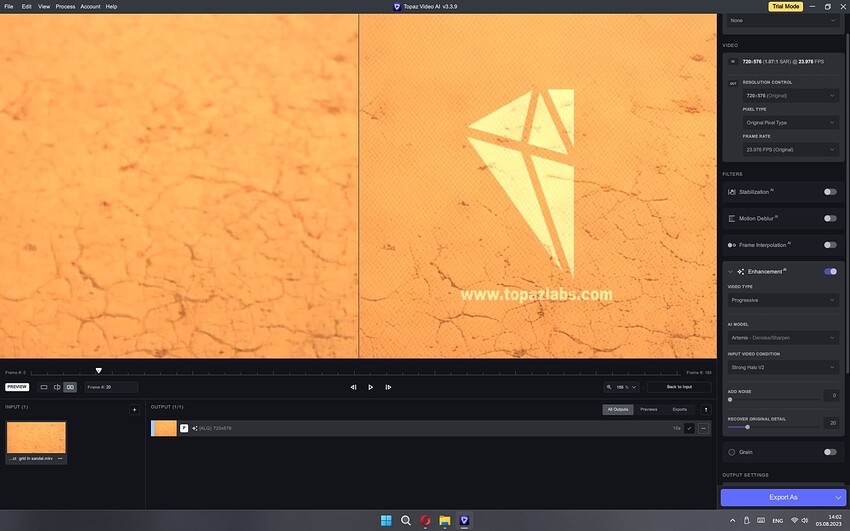Select the split view layout icon
Image resolution: width=850 pixels, height=531 pixels.
(57, 387)
